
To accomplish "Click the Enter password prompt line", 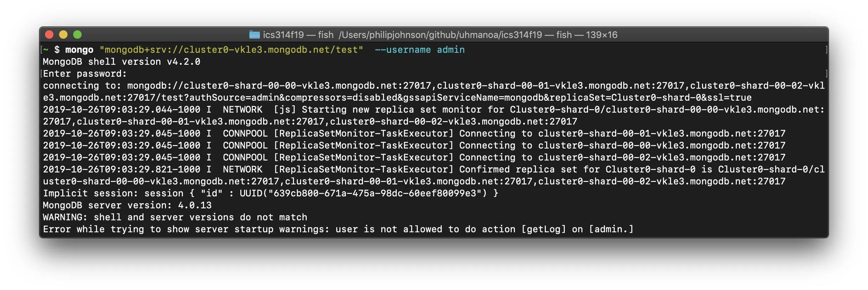I will [x=84, y=74].
